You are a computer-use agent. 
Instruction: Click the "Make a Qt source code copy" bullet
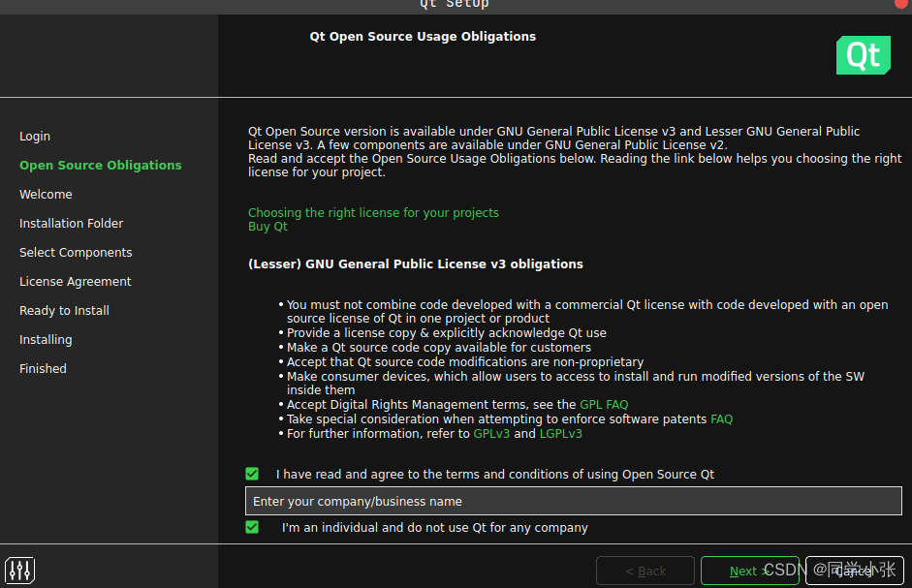coord(439,348)
